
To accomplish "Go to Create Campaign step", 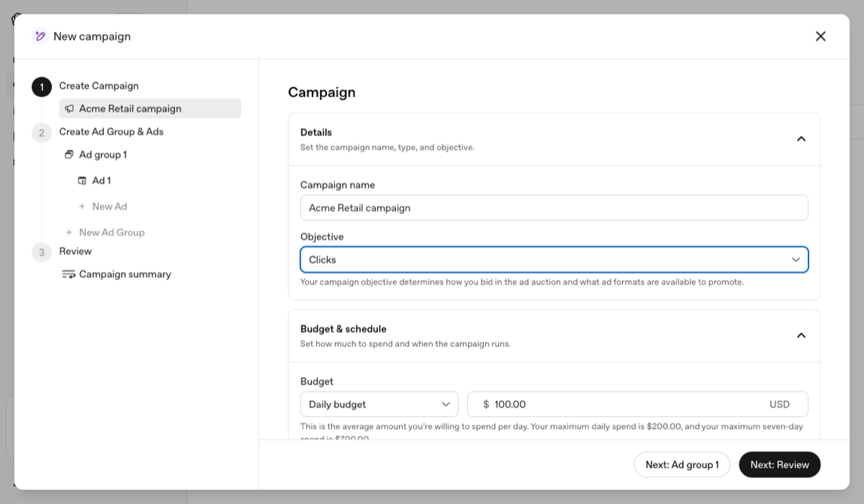I will pyautogui.click(x=99, y=86).
